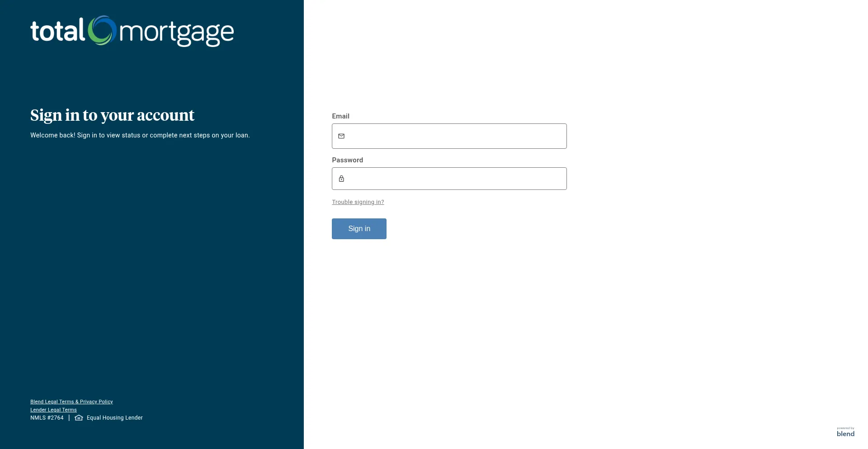Focus the Email input field
Screen dimensions: 868x449
click(449, 136)
